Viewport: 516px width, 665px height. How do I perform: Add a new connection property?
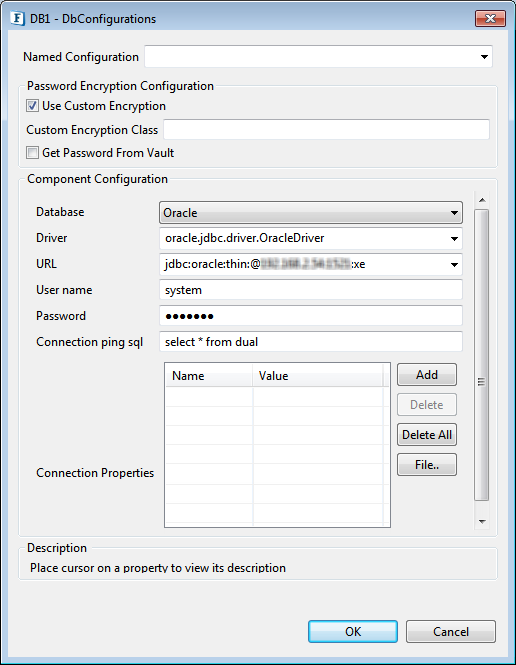coord(427,374)
